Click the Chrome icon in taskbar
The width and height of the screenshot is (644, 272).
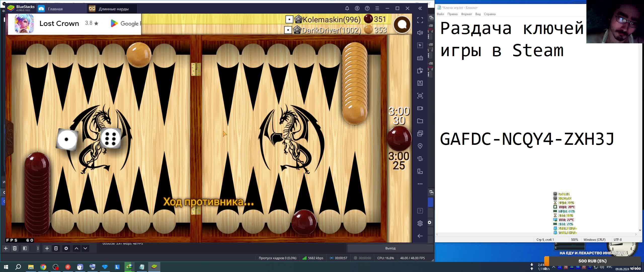point(43,267)
